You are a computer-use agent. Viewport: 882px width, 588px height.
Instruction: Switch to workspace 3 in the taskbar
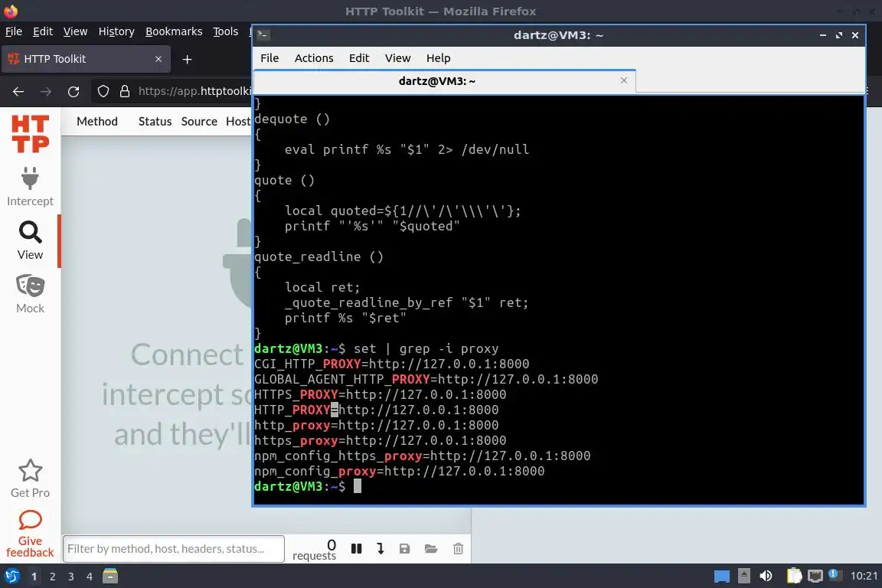coord(71,577)
